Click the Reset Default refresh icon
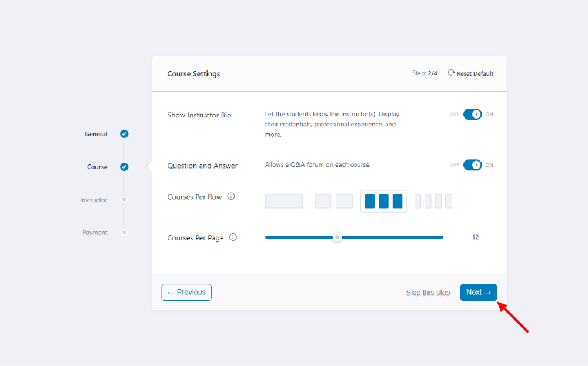The width and height of the screenshot is (588, 366). tap(451, 73)
